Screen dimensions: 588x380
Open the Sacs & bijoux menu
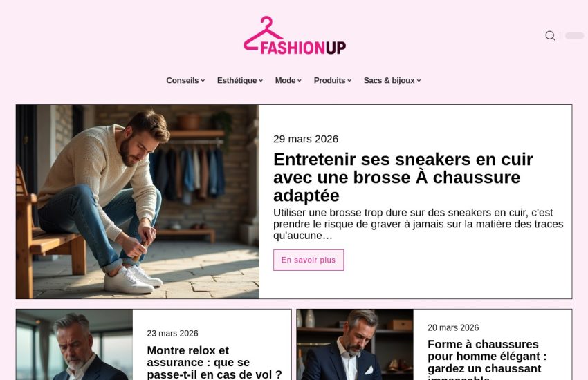coord(389,81)
